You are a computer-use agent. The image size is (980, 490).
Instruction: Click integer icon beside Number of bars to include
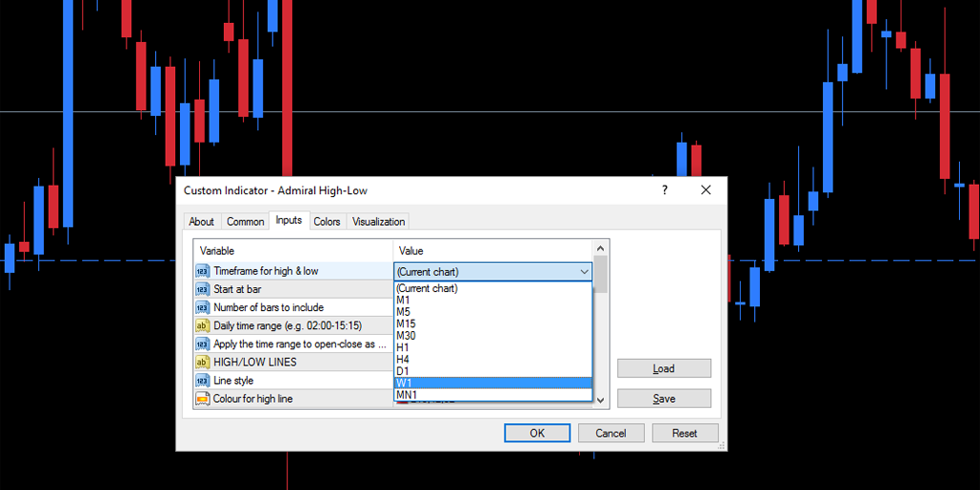[203, 307]
